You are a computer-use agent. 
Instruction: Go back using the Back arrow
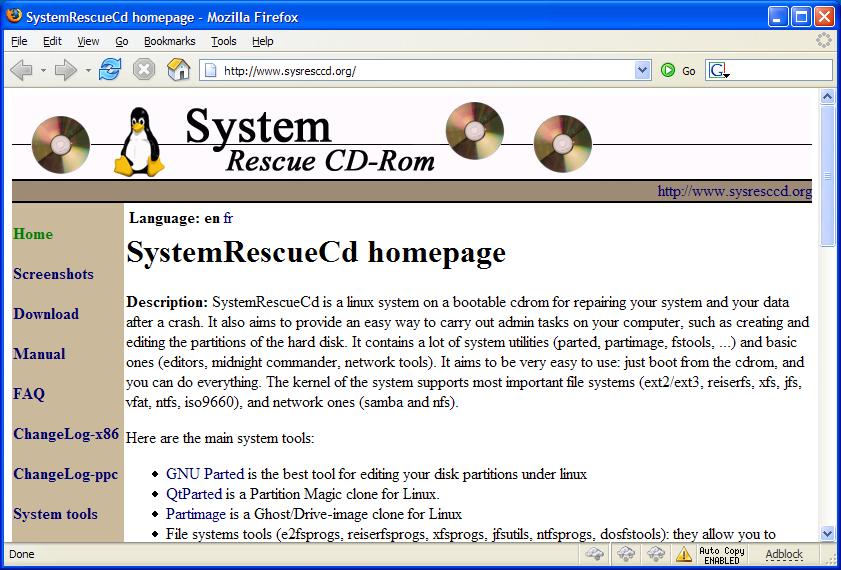point(21,70)
